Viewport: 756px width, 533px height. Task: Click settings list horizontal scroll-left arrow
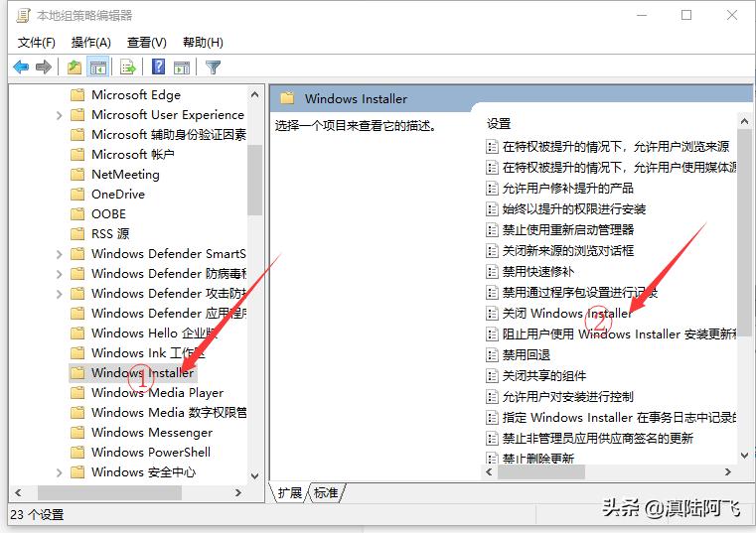point(489,471)
